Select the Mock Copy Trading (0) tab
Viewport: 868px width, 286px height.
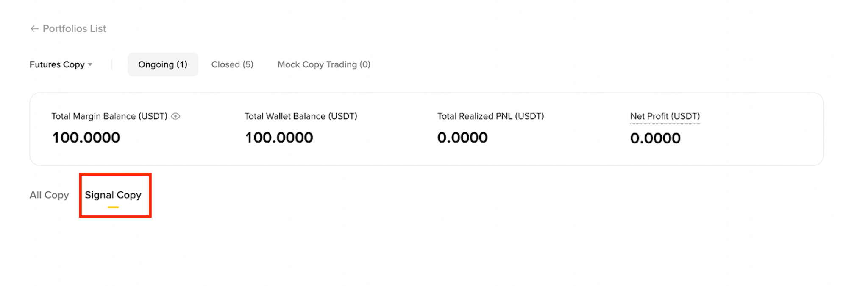coord(324,64)
